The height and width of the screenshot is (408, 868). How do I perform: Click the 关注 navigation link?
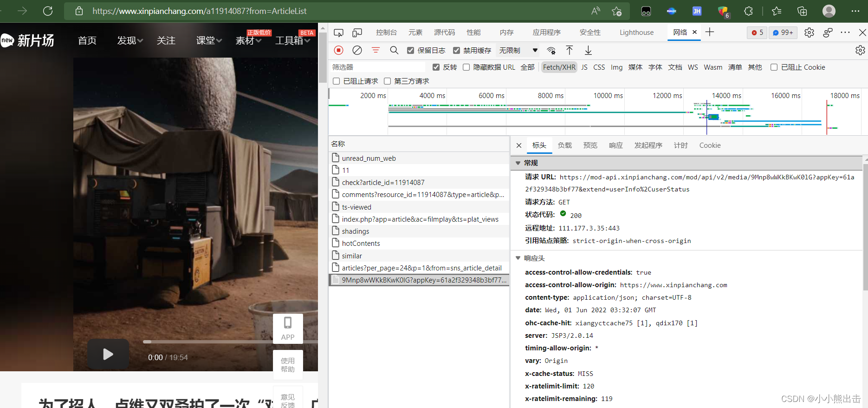pos(166,40)
